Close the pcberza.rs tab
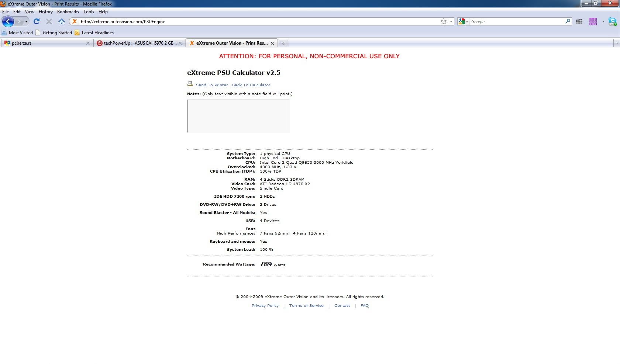 click(x=88, y=43)
